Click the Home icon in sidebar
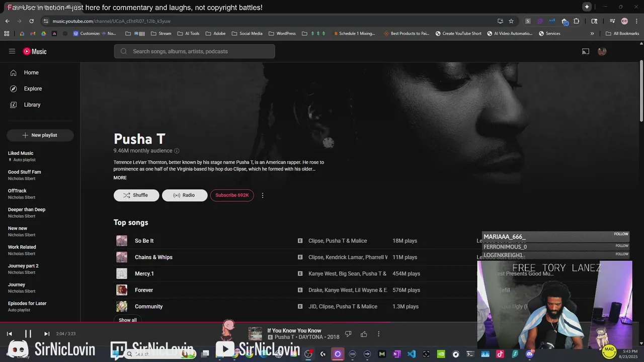 [14, 72]
